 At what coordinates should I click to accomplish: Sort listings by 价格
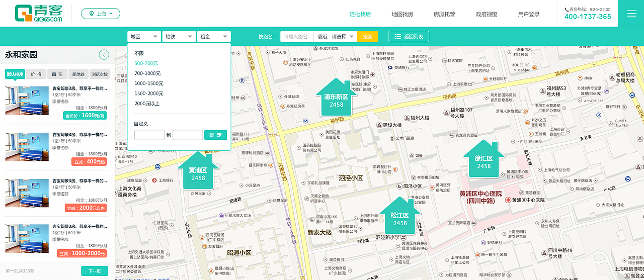coord(36,74)
